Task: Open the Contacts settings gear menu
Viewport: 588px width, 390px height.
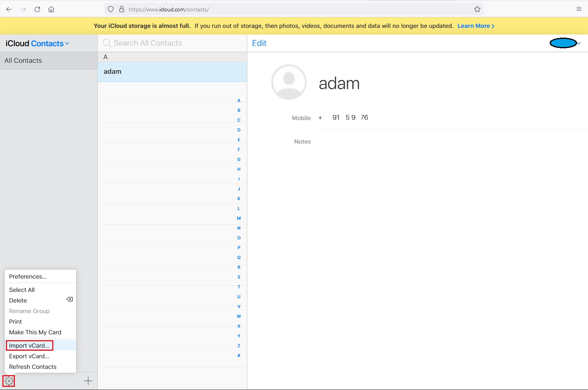Action: tap(9, 381)
